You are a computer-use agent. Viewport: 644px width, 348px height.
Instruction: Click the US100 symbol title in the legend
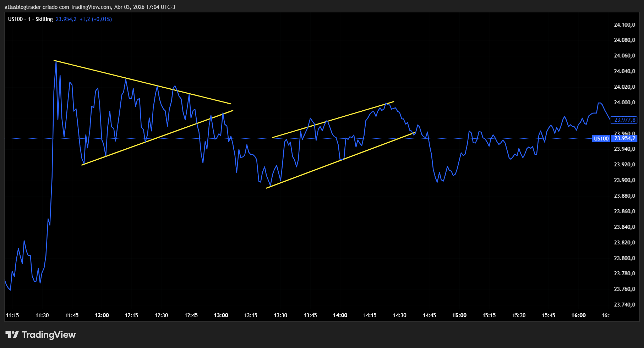[x=15, y=19]
